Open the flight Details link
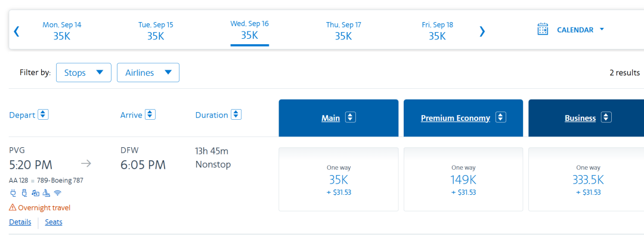The width and height of the screenshot is (644, 236). 20,222
